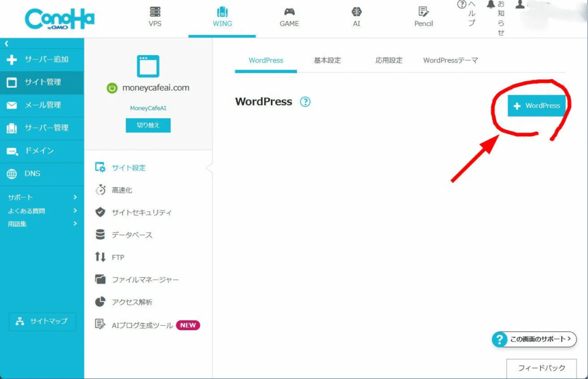Open the Pencil service tab
Viewport: 588px width, 379px height.
[423, 17]
